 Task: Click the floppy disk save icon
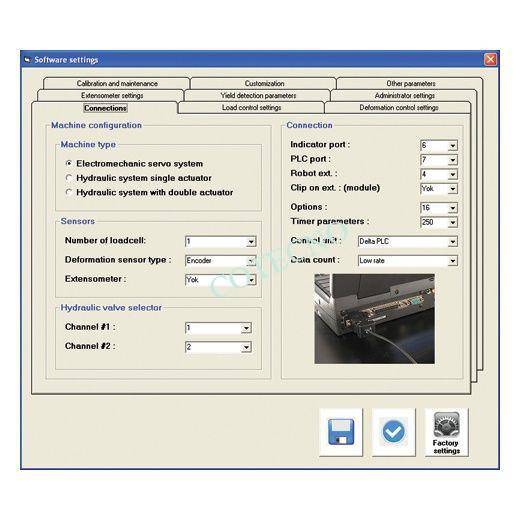click(x=341, y=432)
